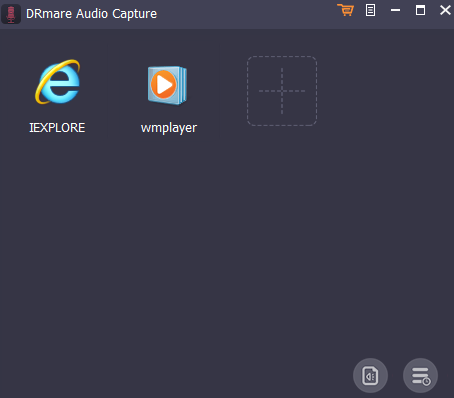Viewport: 454px width, 398px height.
Task: Maximize the DRmare Audio Capture window
Action: (420, 10)
